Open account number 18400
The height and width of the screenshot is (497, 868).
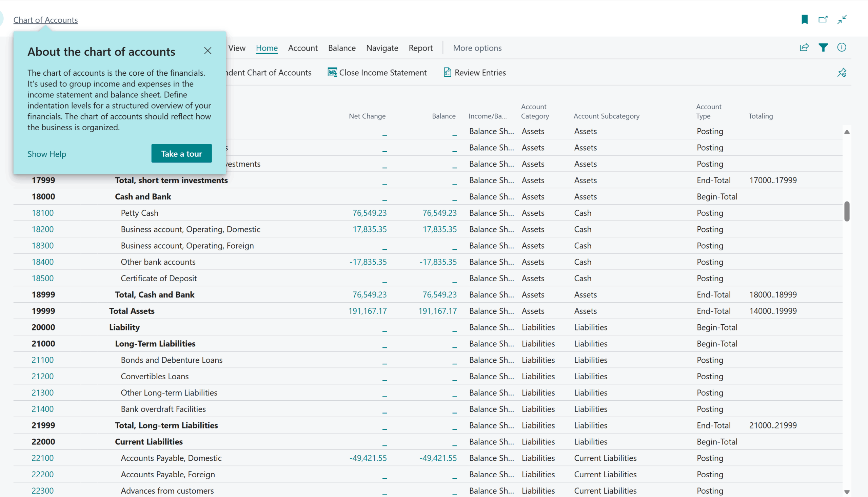click(43, 262)
